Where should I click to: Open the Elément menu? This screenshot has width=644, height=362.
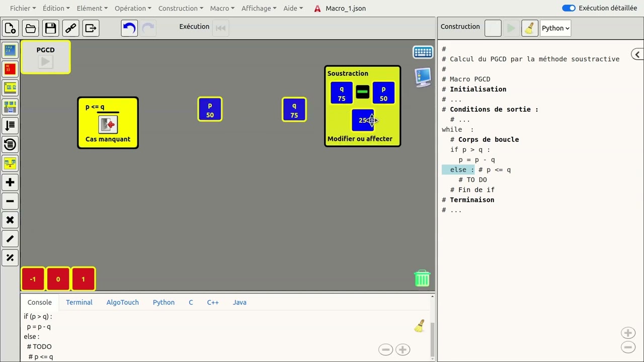[x=92, y=8]
